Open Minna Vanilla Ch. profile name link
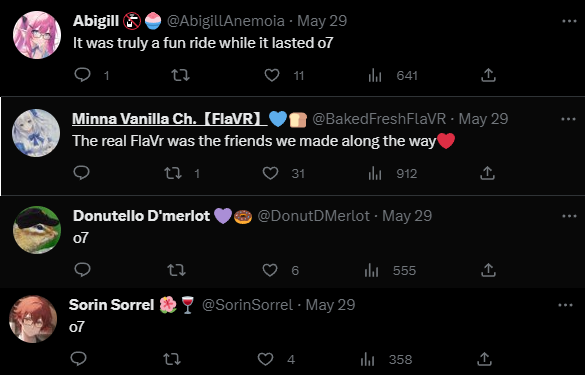 pyautogui.click(x=170, y=119)
